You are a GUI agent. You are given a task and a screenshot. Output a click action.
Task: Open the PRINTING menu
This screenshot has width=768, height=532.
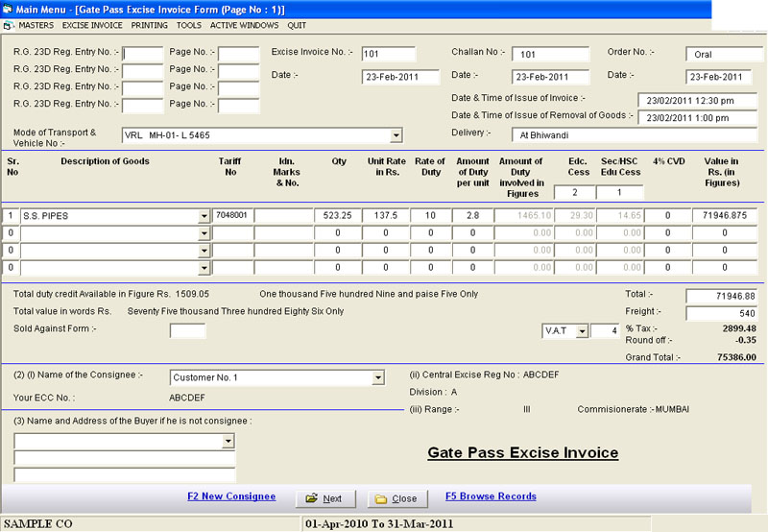coord(150,25)
